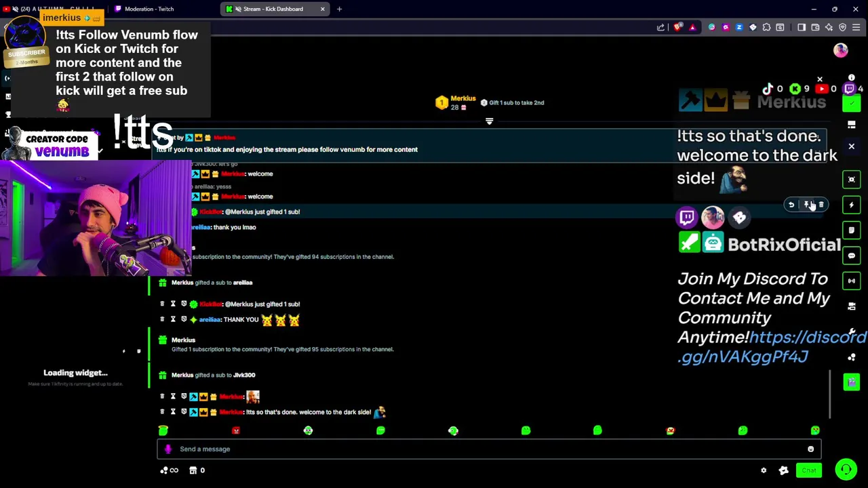
Task: Click Jivk300 username in gift notice
Action: click(244, 375)
